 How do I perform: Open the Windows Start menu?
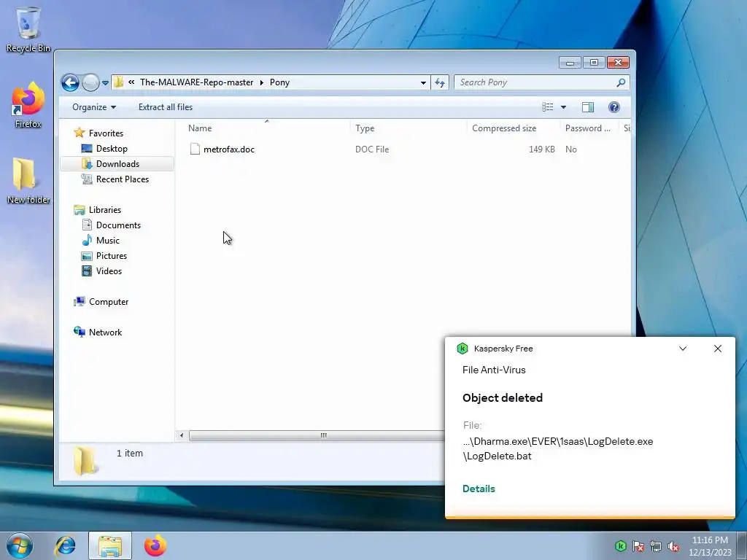20,545
